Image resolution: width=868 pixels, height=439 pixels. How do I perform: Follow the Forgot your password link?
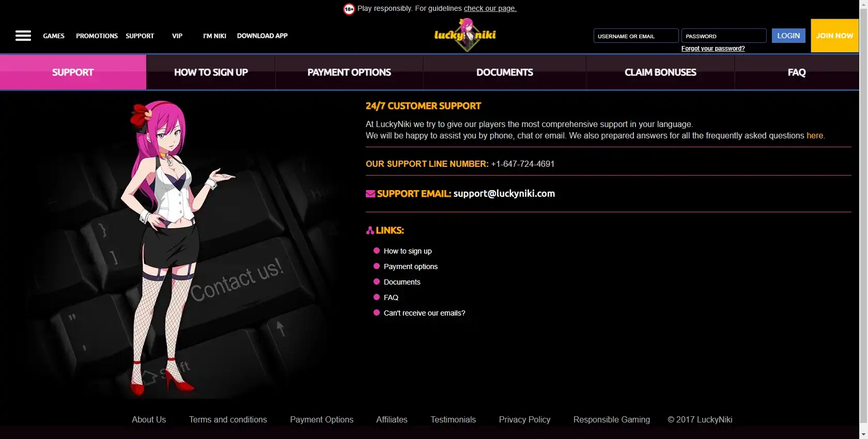point(713,49)
